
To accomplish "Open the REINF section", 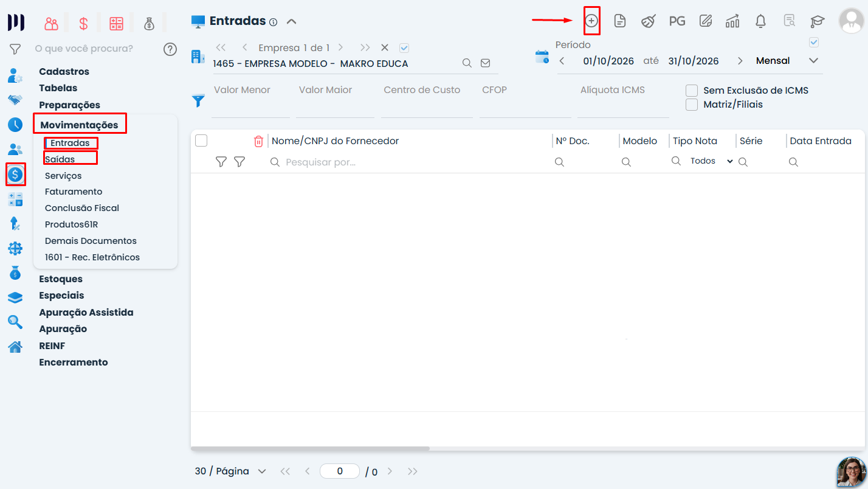I will click(x=52, y=346).
